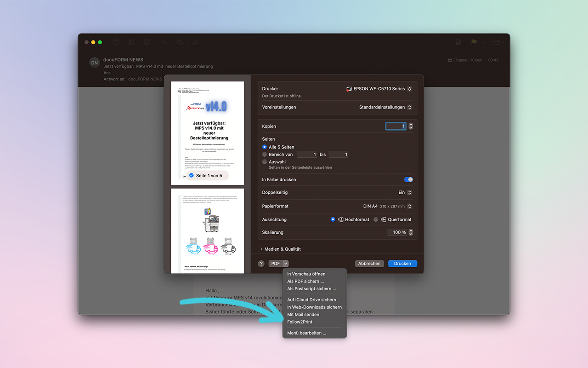The height and width of the screenshot is (368, 588).
Task: Click the Der Drucker ist offline status text
Action: click(282, 96)
